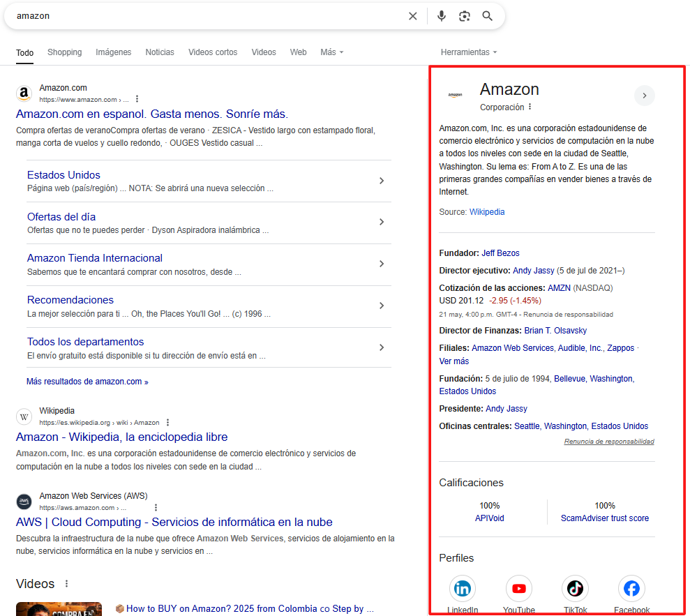
Task: Click the magnifying glass search icon
Action: [x=488, y=16]
